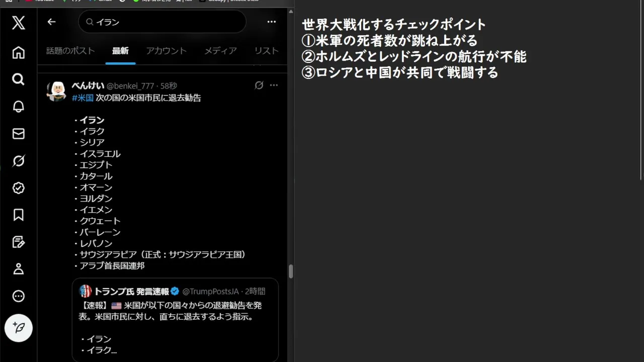644x362 pixels.
Task: Open More circle menu in sidebar
Action: (19, 296)
